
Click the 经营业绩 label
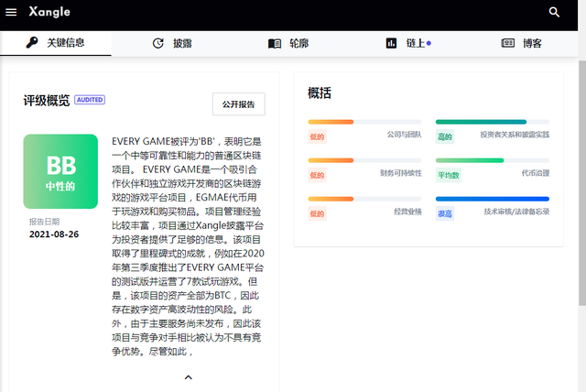(407, 212)
